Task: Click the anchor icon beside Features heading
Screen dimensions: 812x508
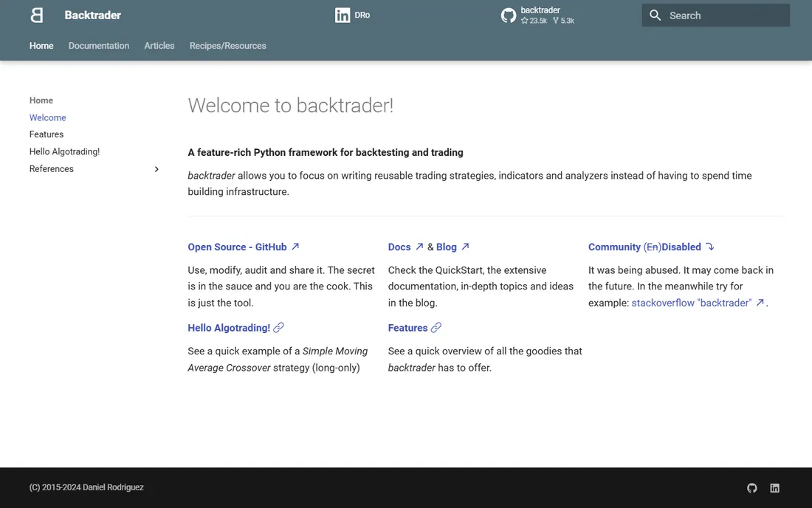Action: click(436, 327)
